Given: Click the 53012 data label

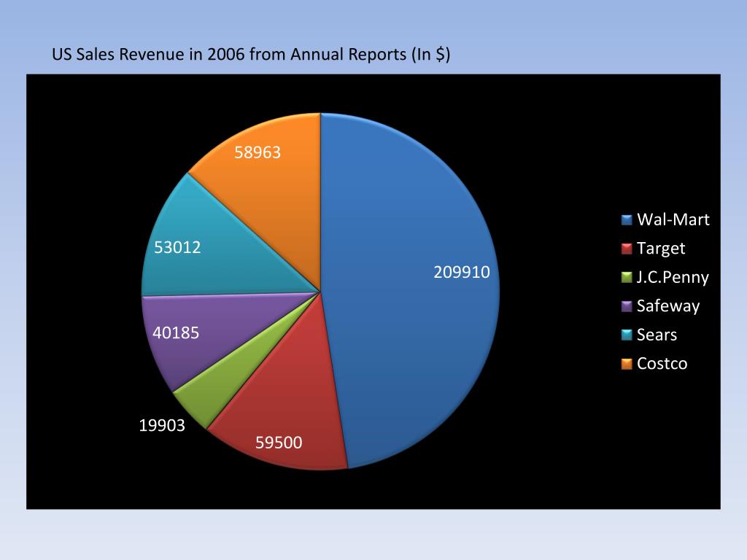Looking at the screenshot, I should tap(177, 248).
